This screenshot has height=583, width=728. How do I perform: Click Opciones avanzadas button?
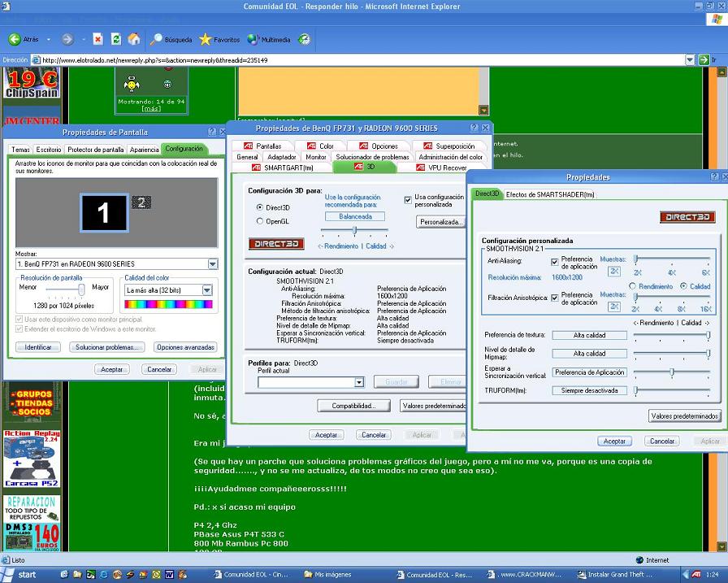tap(185, 347)
